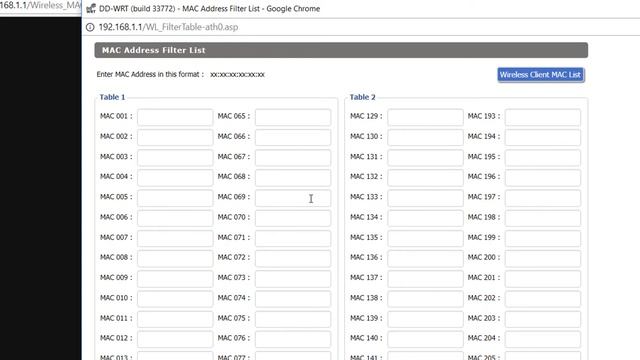
Task: Select the 192.168.1.1/WL_FilterTable-ath0.asp address text
Action: [x=168, y=27]
